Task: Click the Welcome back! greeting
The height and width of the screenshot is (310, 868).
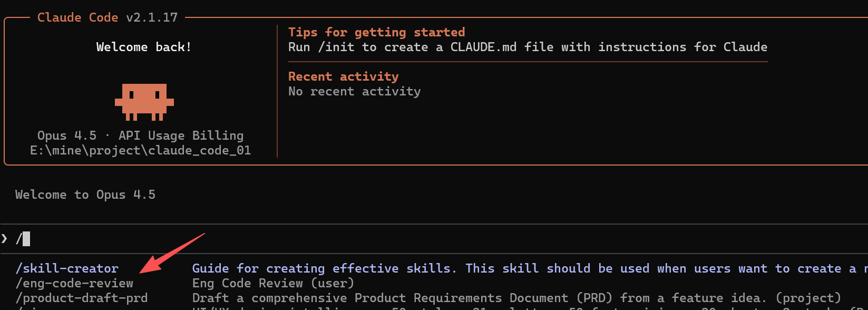Action: coord(144,47)
